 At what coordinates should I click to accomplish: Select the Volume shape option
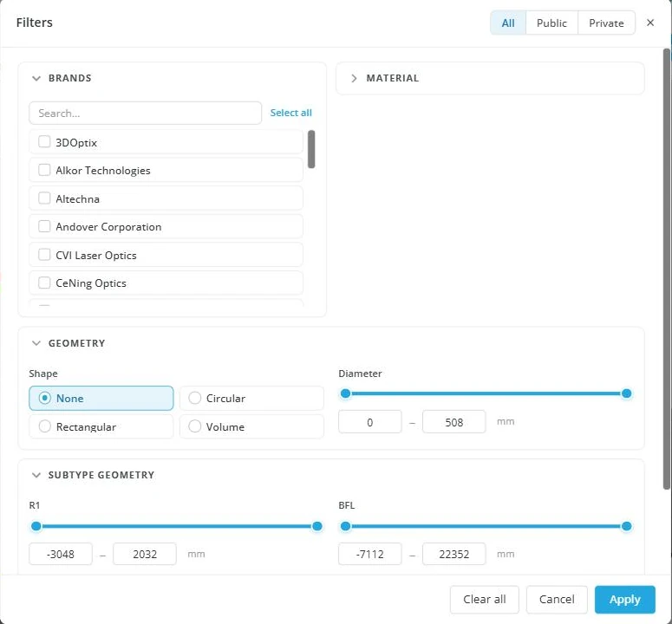click(x=251, y=426)
